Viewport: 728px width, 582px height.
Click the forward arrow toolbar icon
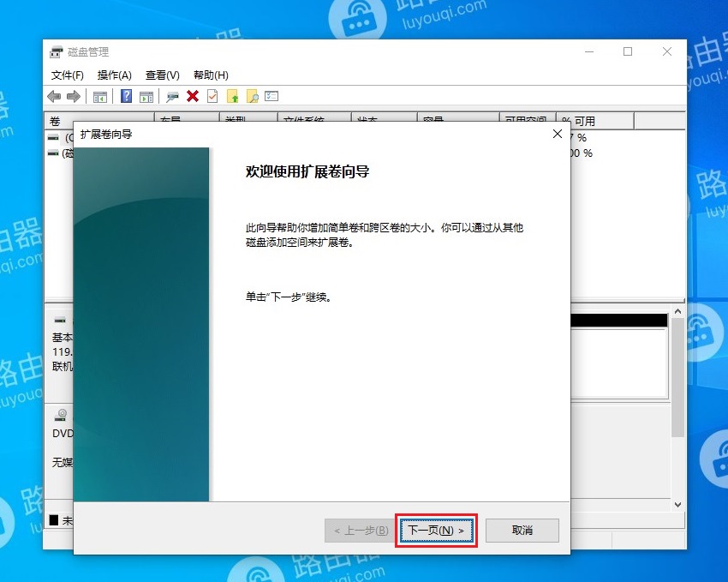point(74,97)
